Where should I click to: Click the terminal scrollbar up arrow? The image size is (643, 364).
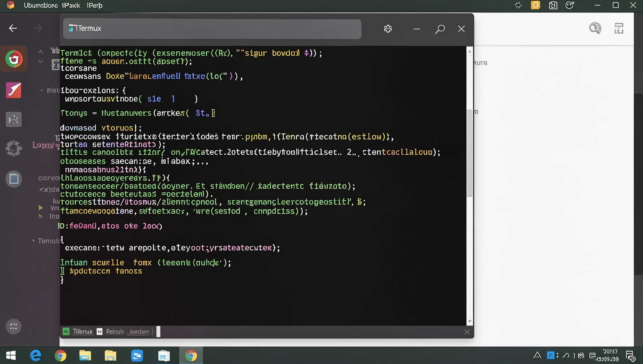tap(469, 51)
